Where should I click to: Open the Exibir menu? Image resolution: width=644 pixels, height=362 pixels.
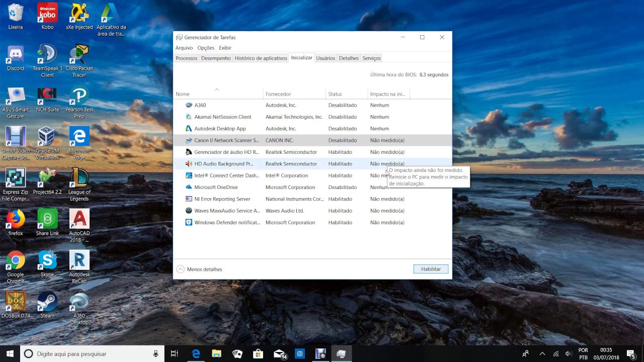tap(225, 48)
